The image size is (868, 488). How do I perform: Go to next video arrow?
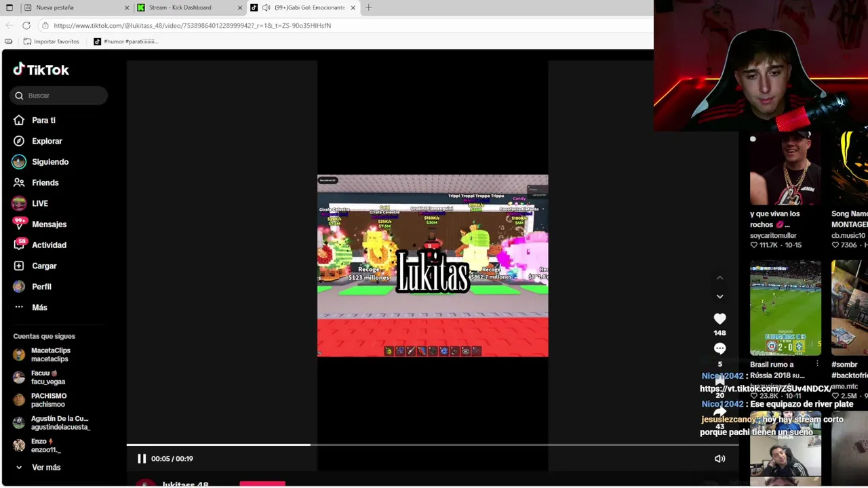pos(719,296)
